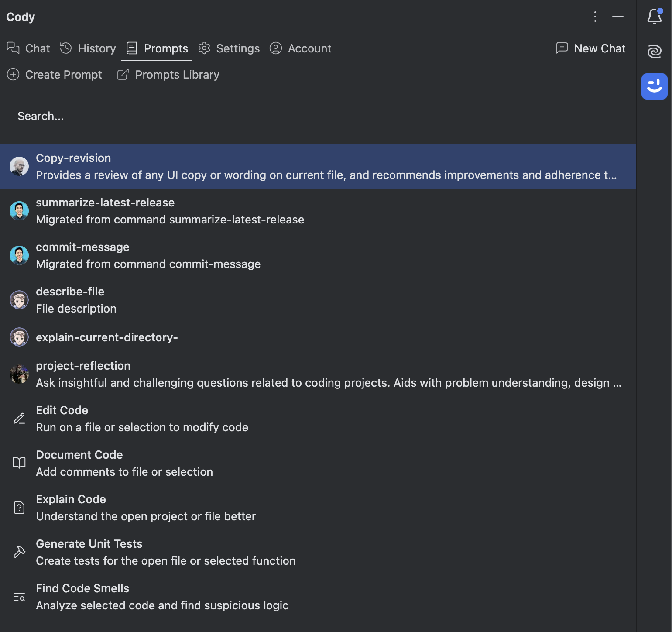Image resolution: width=672 pixels, height=632 pixels.
Task: Click the Chat bubbles icon
Action: tap(13, 48)
